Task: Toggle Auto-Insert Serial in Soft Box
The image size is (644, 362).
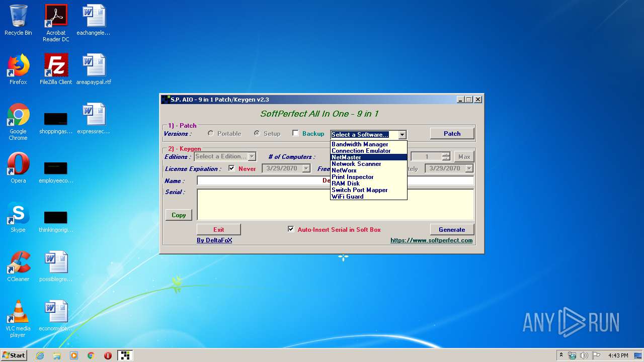Action: point(291,229)
